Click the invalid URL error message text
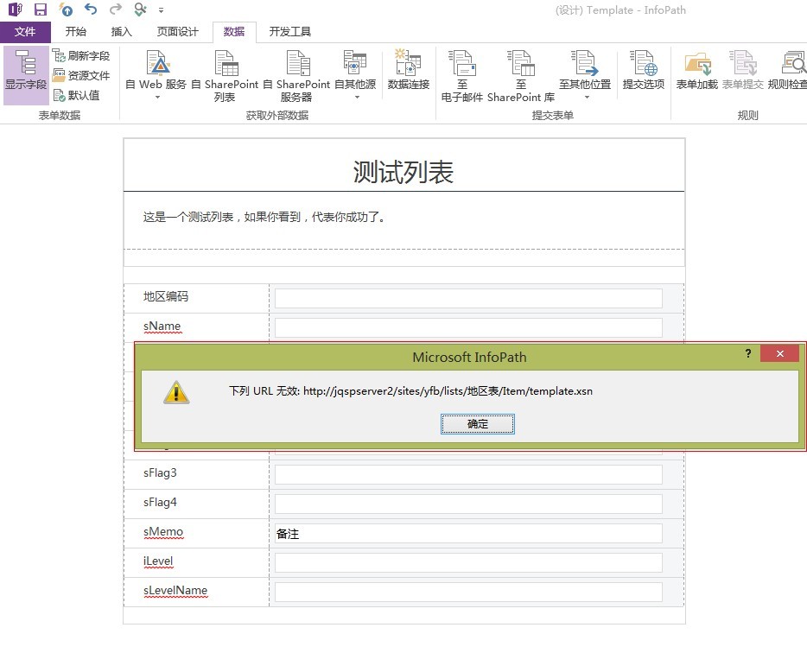 click(410, 391)
